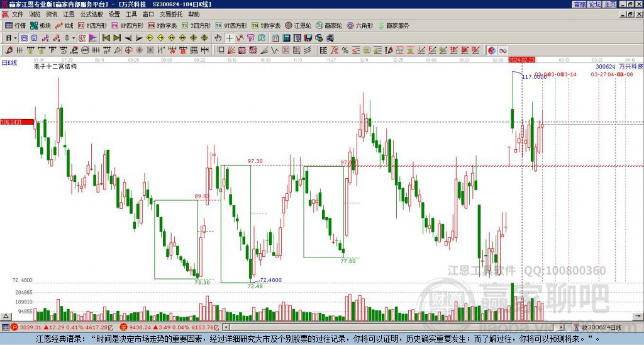
Task: Toggle the 权 adjustment icon
Action: pos(82,38)
